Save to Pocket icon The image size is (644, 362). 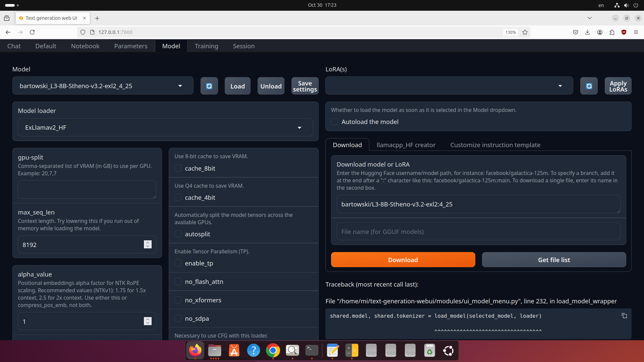point(576,32)
